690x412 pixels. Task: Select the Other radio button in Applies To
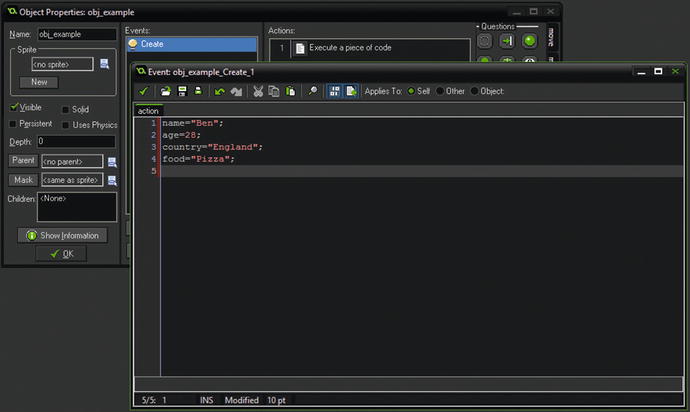pyautogui.click(x=439, y=91)
